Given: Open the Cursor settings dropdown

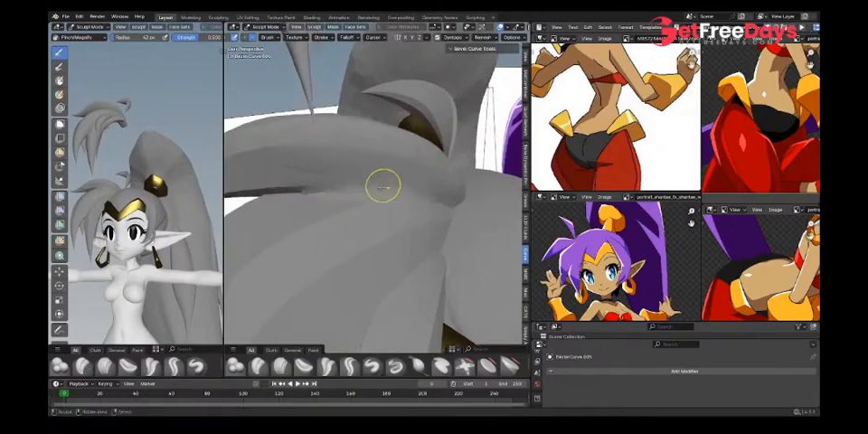Looking at the screenshot, I should (x=374, y=38).
